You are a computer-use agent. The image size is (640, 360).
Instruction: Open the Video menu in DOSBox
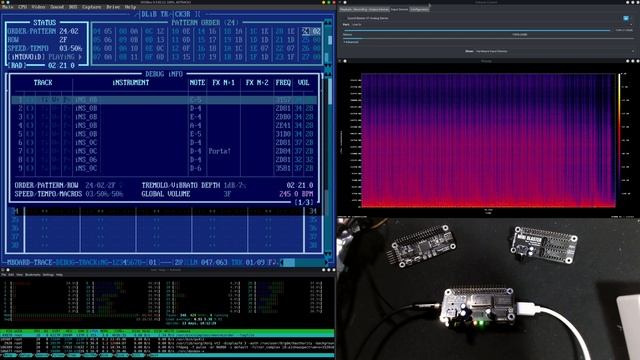(38, 7)
